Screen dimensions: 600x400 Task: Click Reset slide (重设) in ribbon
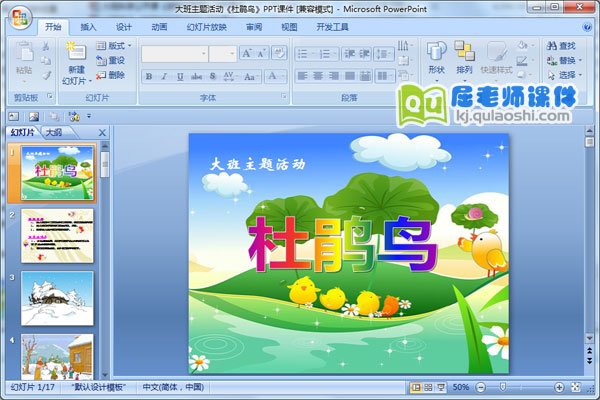(x=112, y=60)
